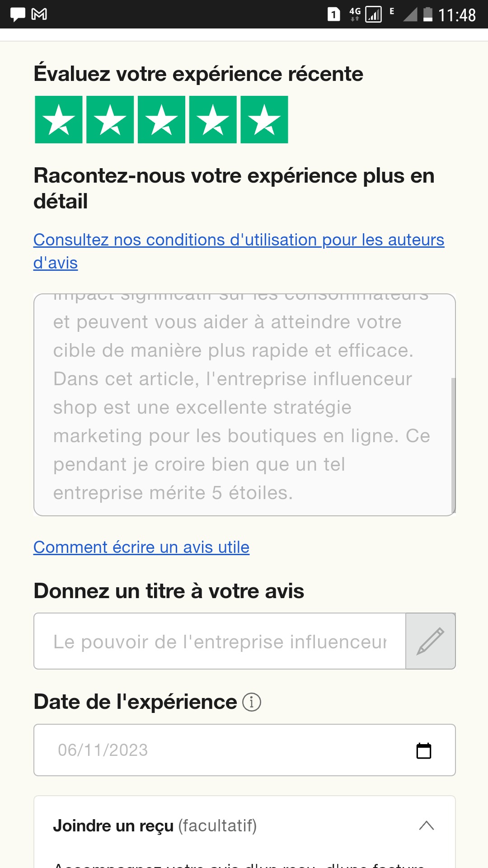The height and width of the screenshot is (868, 488).
Task: Collapse the Joindre un reçu section chevron
Action: pyautogui.click(x=426, y=826)
